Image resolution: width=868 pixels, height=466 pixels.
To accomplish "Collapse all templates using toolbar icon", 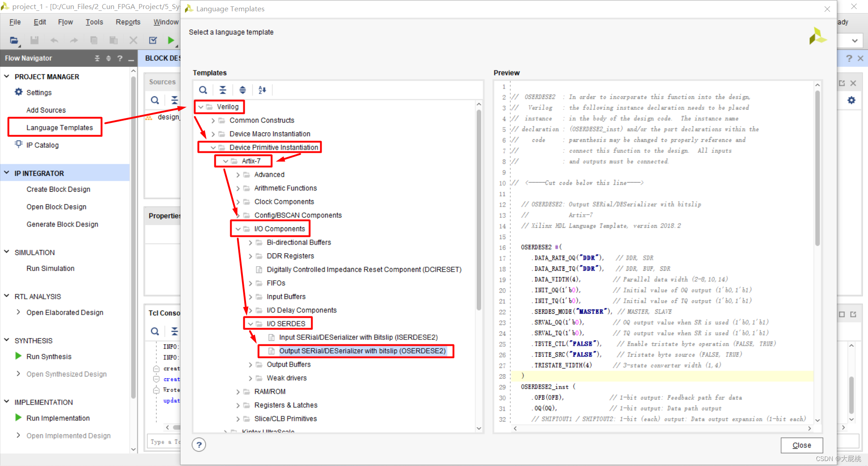I will tap(223, 90).
